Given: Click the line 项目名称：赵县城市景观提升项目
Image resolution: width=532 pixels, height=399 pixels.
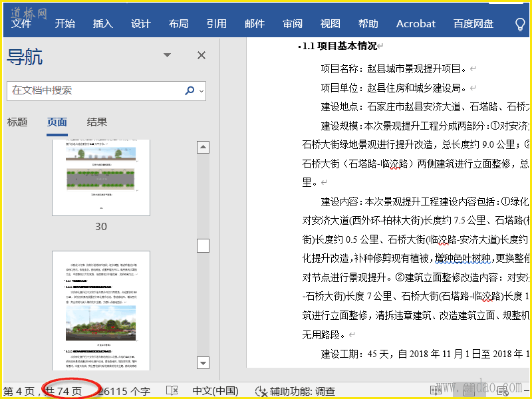Looking at the screenshot, I should click(395, 69).
